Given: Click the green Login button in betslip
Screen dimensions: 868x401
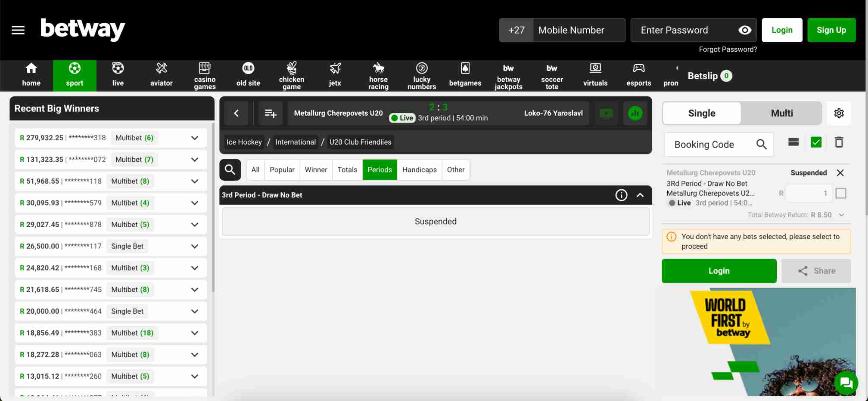Looking at the screenshot, I should pos(719,271).
